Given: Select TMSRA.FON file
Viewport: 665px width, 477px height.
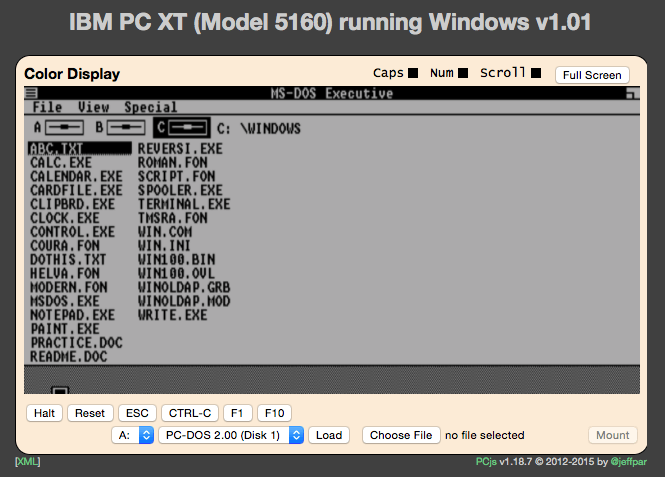Looking at the screenshot, I should 173,218.
